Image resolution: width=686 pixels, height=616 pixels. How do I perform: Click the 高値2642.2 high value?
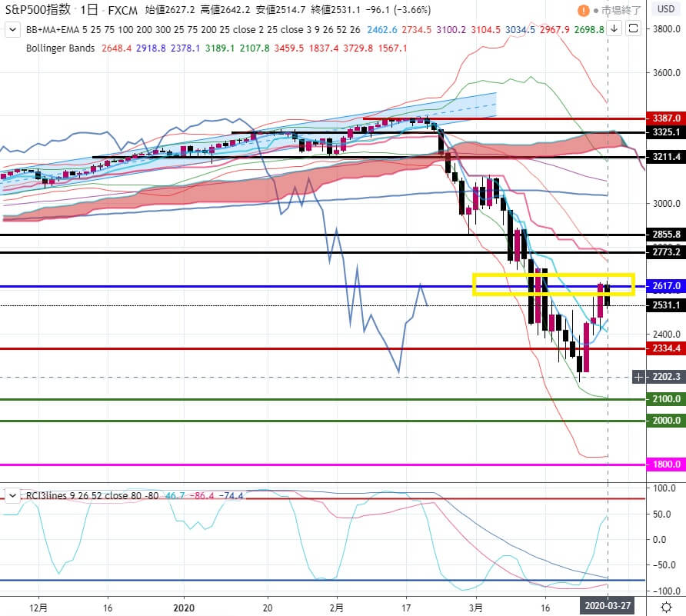[x=225, y=10]
